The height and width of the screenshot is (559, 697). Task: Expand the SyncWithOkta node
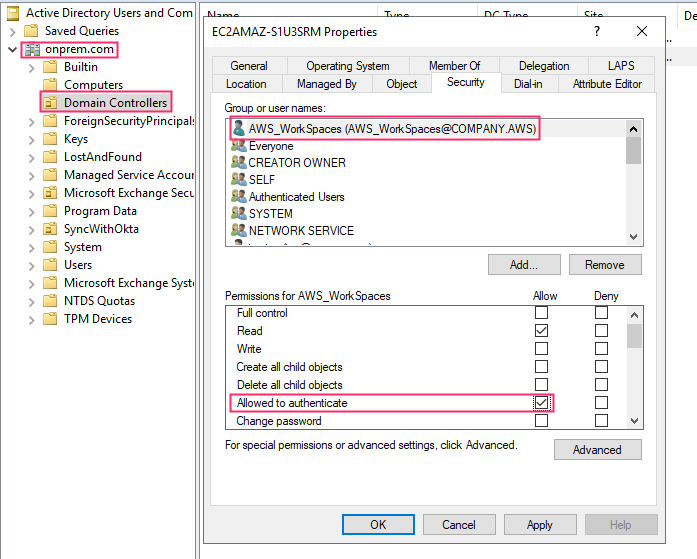32,230
